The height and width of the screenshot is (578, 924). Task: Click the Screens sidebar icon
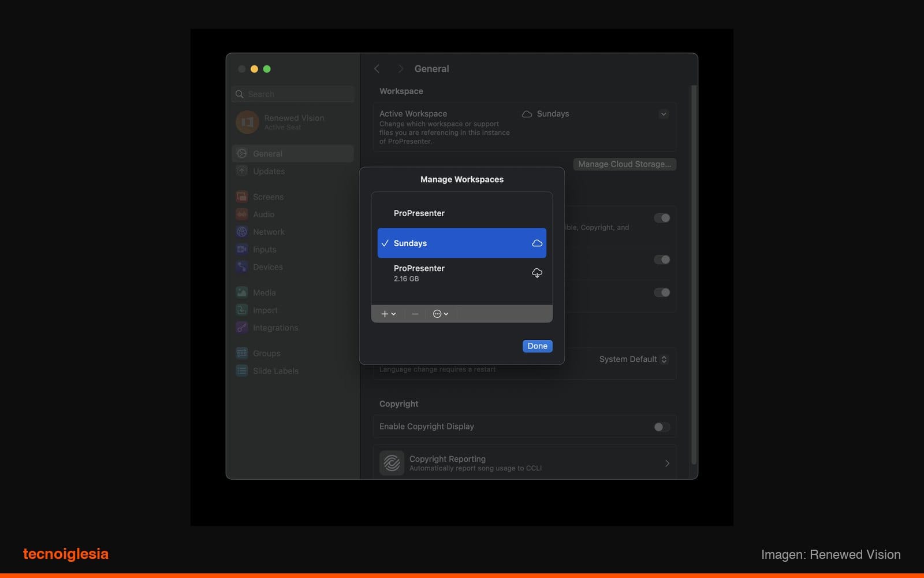tap(242, 197)
